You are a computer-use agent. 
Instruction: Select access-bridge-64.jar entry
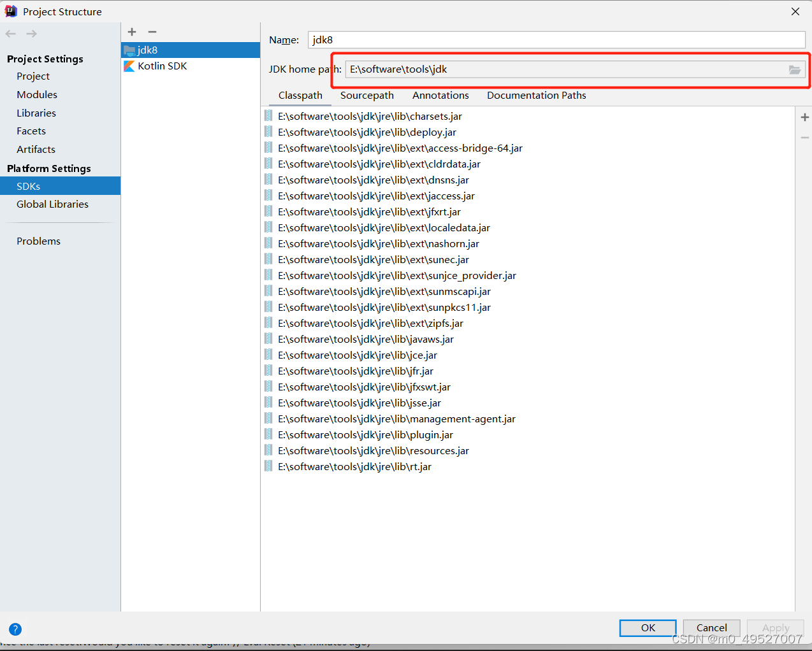(400, 148)
